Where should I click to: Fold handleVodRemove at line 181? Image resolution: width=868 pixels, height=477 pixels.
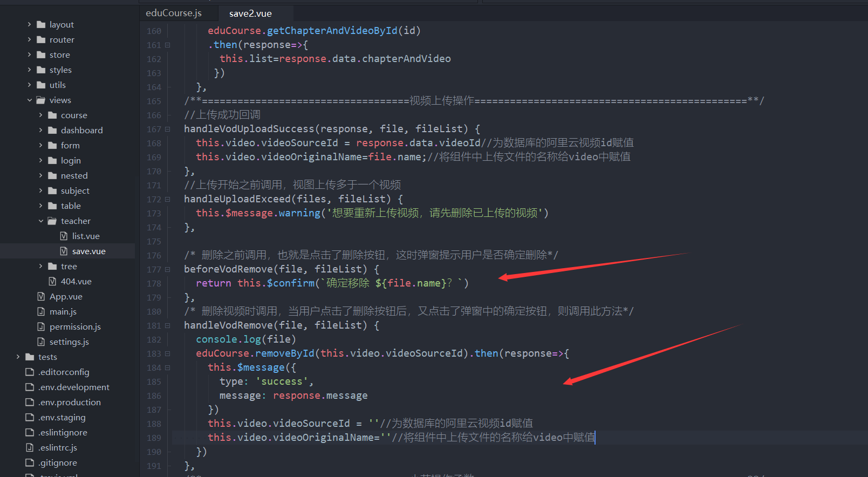tap(168, 325)
